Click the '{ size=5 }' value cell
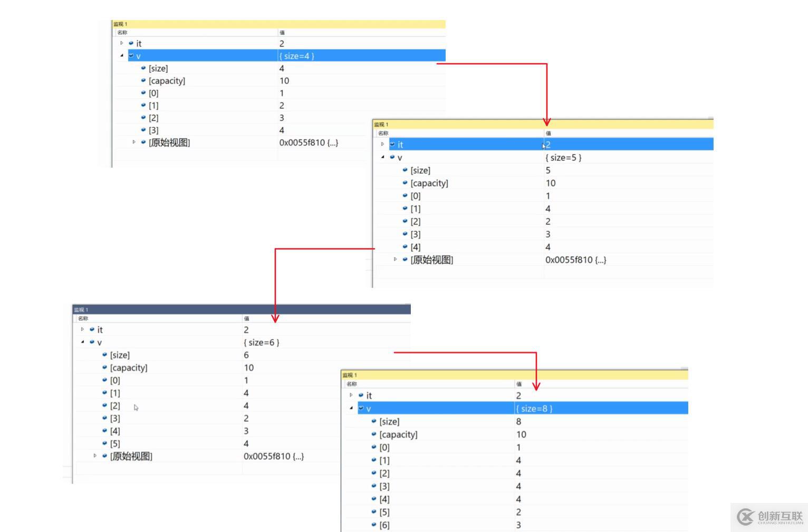The height and width of the screenshot is (532, 808). (x=629, y=157)
